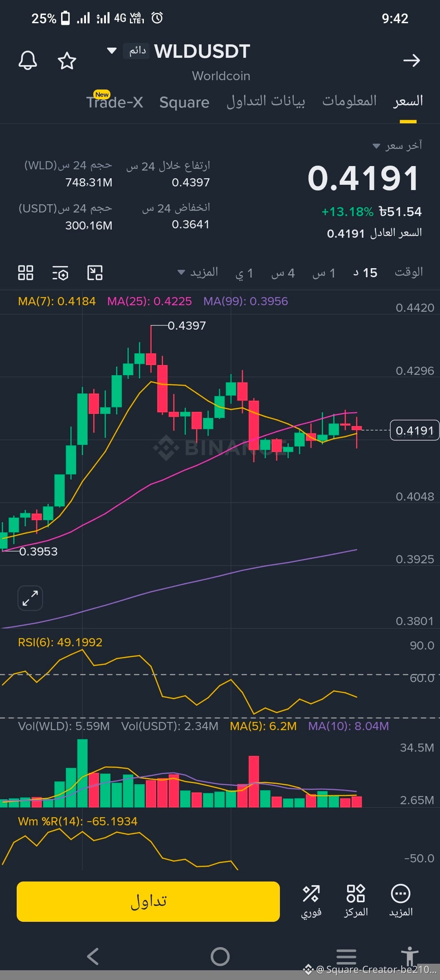Open the بيانات التداول tab
440x980 pixels.
[266, 101]
